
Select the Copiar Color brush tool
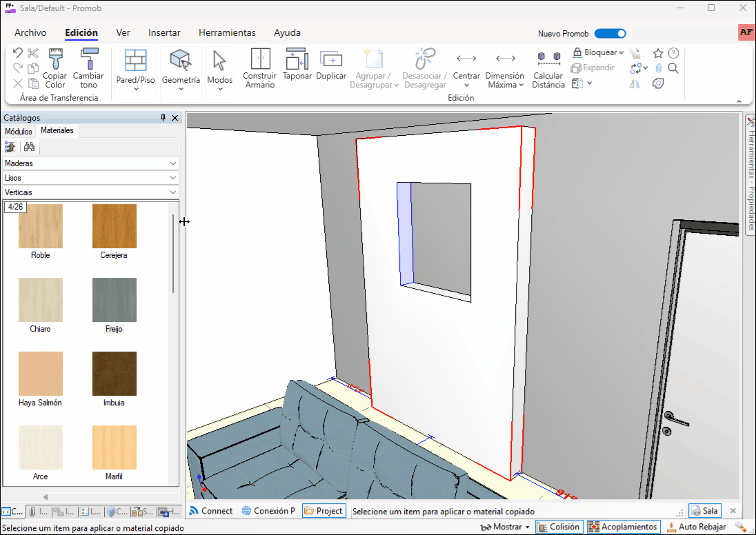(55, 68)
